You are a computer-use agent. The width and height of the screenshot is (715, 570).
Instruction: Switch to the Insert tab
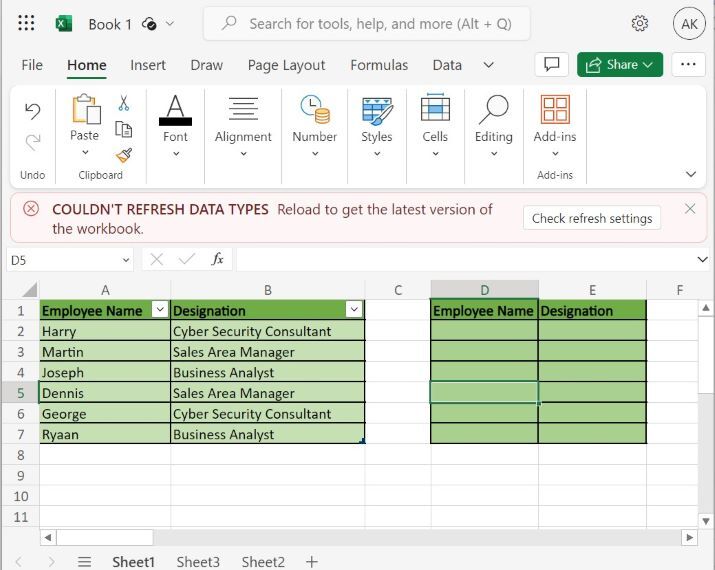[148, 65]
